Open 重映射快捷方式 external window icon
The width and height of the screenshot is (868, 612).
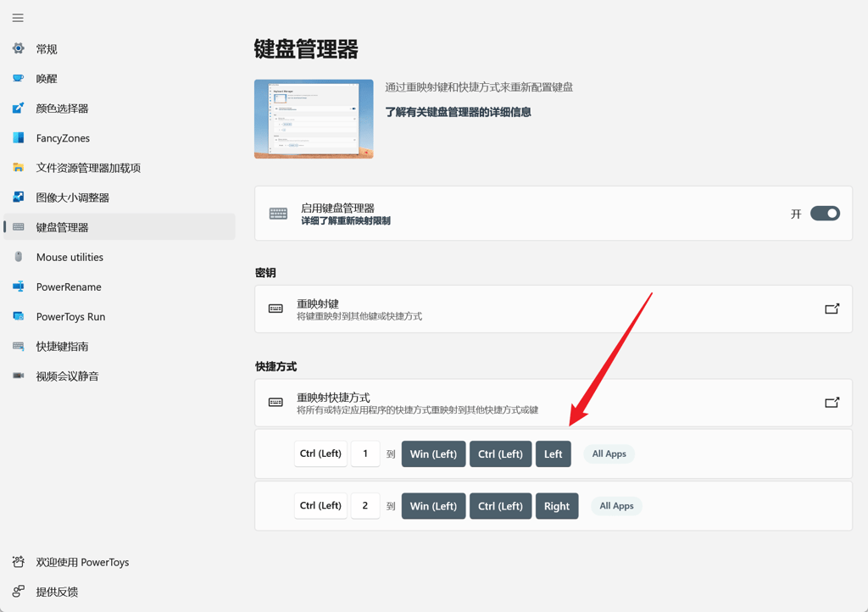pyautogui.click(x=832, y=403)
